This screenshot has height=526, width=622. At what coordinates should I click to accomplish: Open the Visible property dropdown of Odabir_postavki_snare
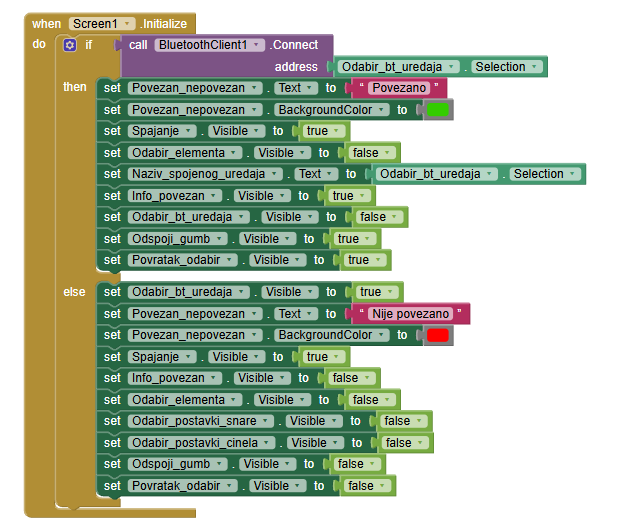click(x=311, y=421)
